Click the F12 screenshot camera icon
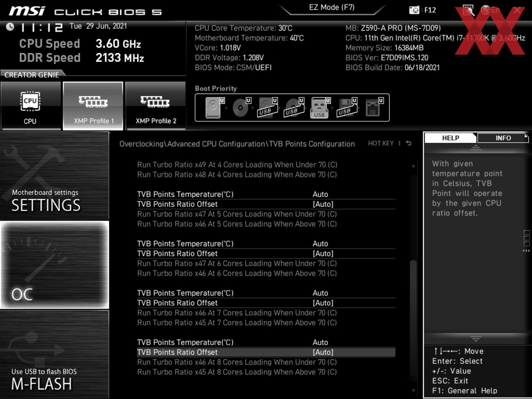Image resolution: width=532 pixels, height=399 pixels. point(414,10)
